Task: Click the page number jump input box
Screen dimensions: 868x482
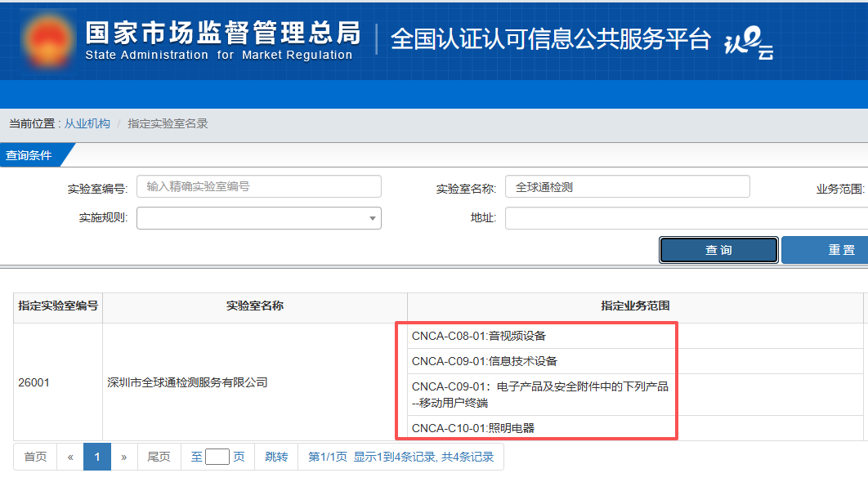Action: point(217,457)
